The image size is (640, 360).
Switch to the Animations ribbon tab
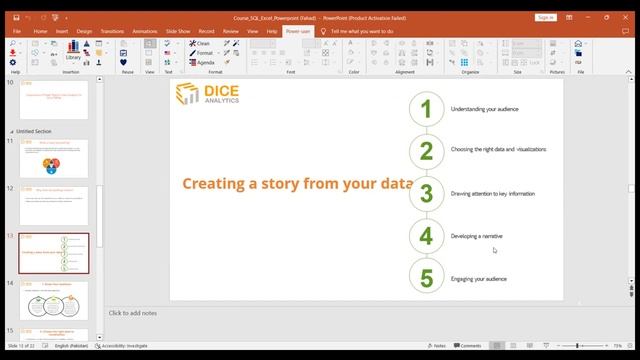click(x=144, y=31)
